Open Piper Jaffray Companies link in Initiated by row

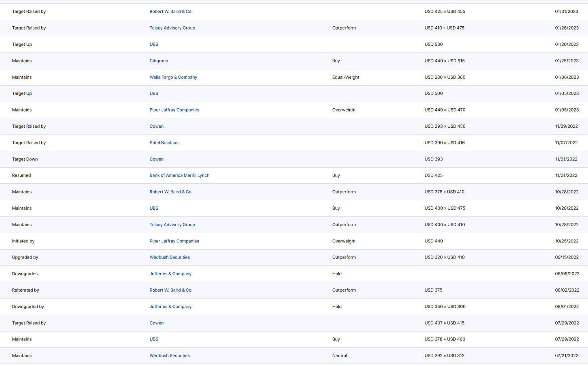tap(174, 241)
